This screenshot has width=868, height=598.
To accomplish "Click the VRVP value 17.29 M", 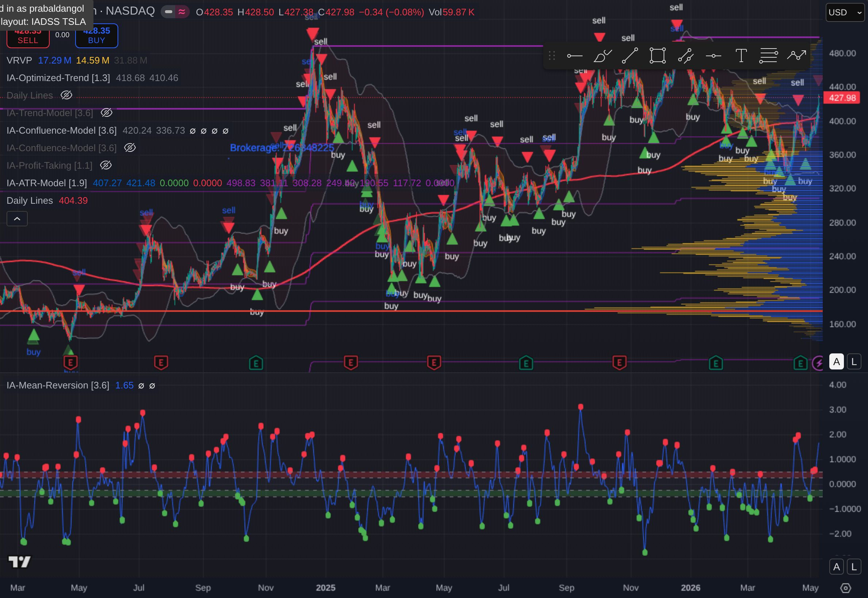I will click(55, 60).
